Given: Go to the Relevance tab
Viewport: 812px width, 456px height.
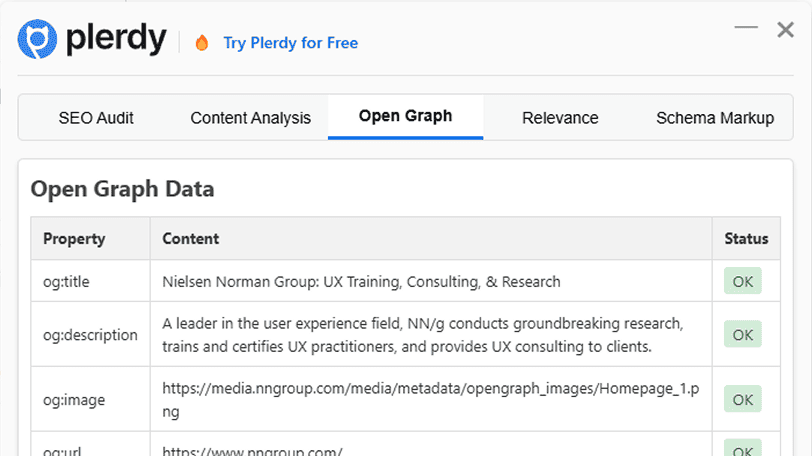Looking at the screenshot, I should (560, 118).
